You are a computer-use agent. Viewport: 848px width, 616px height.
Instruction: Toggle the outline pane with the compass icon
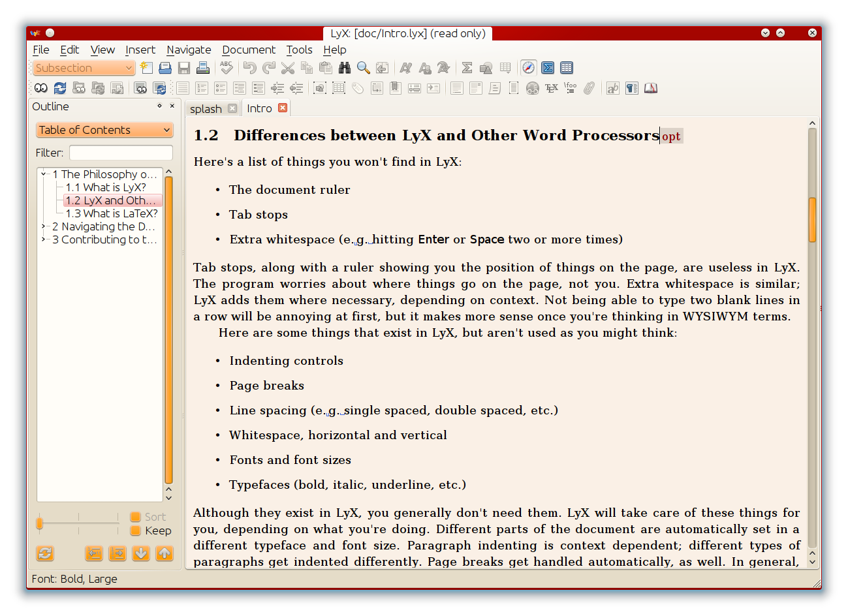pyautogui.click(x=529, y=68)
